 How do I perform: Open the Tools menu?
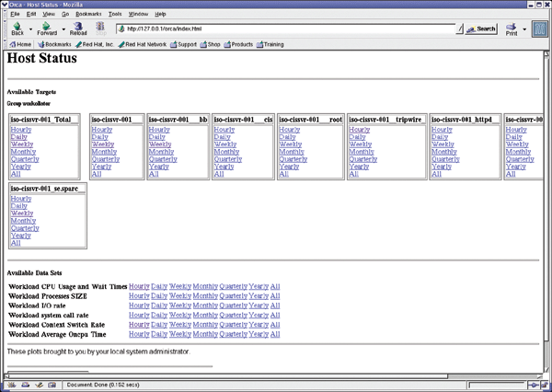(115, 15)
